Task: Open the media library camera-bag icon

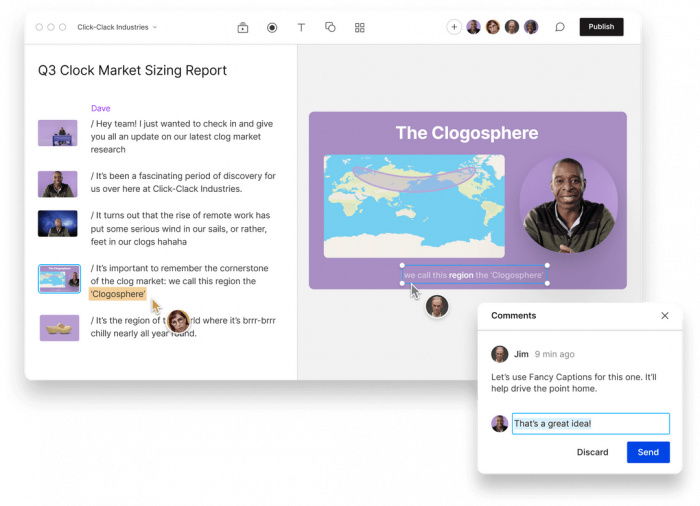Action: click(x=242, y=28)
